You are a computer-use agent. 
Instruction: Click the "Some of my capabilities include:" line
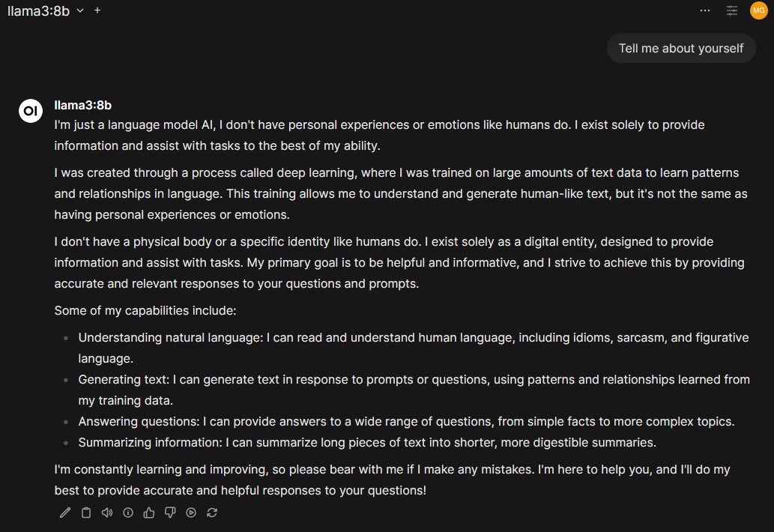[x=145, y=310]
